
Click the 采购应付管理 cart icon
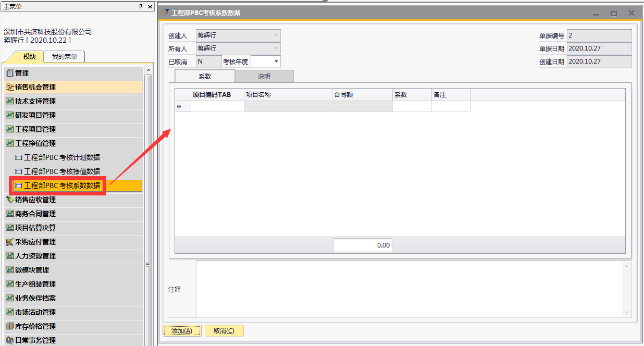9,242
